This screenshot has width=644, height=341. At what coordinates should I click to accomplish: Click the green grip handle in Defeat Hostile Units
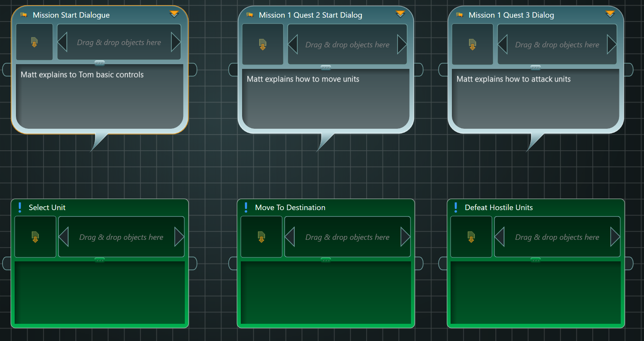(x=535, y=260)
